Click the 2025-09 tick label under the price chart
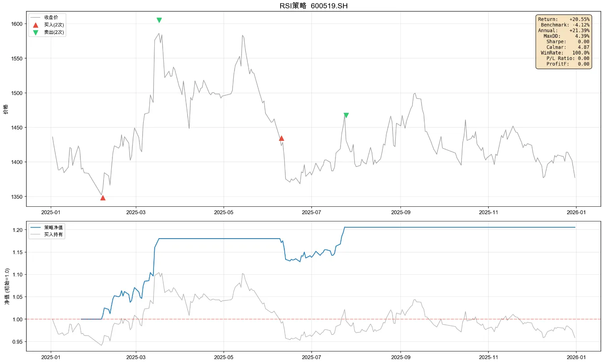This screenshot has width=603, height=364. coord(400,213)
